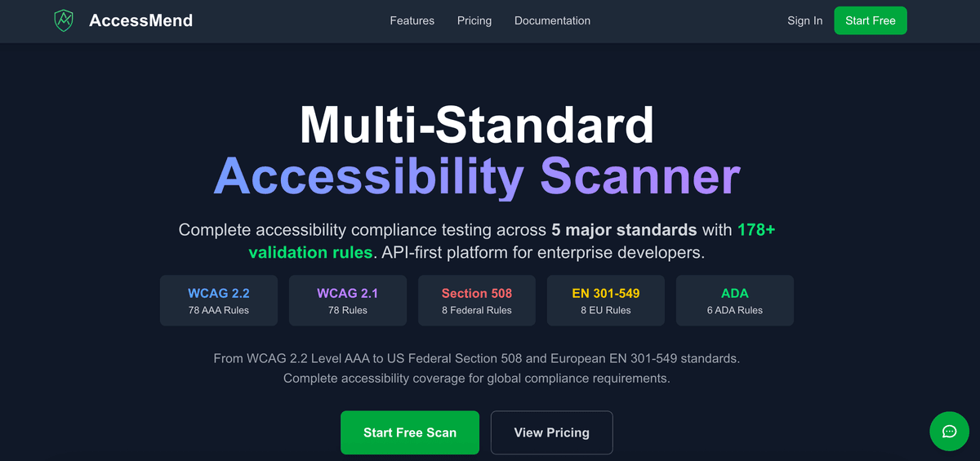Click the Sign In link
This screenshot has width=980, height=461.
804,20
